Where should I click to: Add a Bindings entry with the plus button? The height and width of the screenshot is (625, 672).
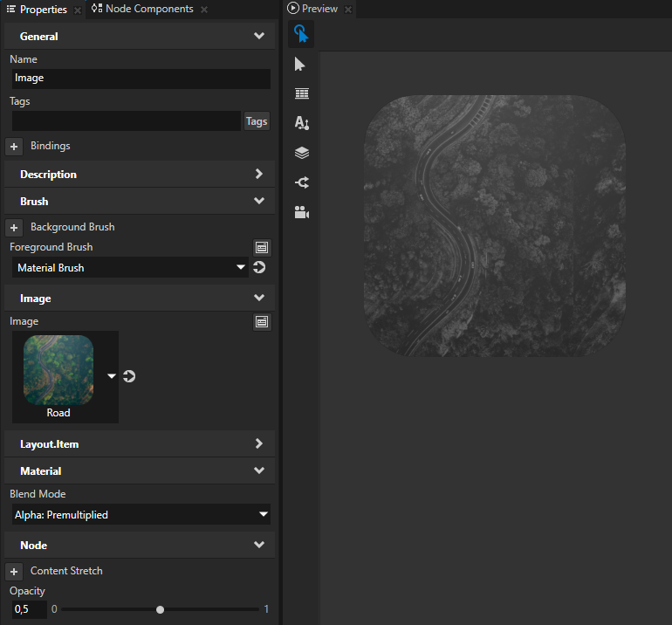click(14, 147)
